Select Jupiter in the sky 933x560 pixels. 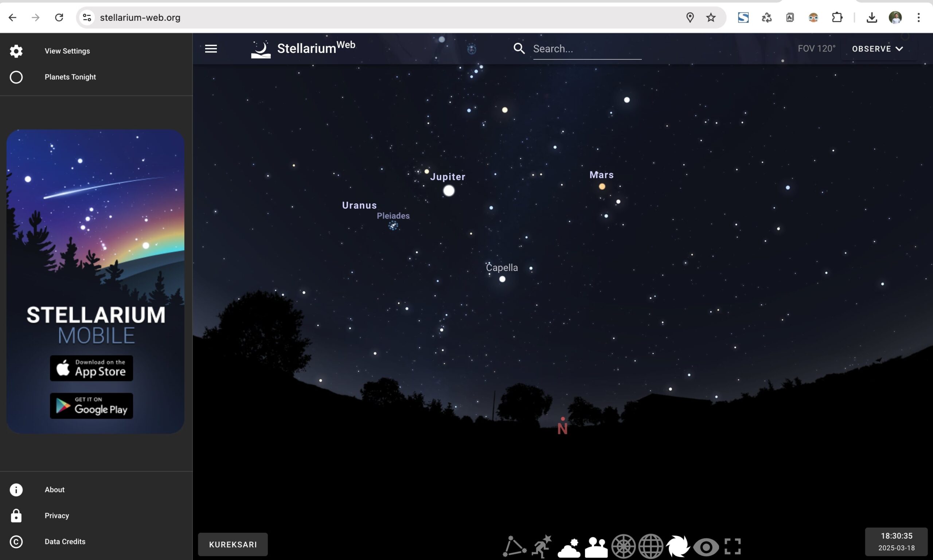click(448, 191)
